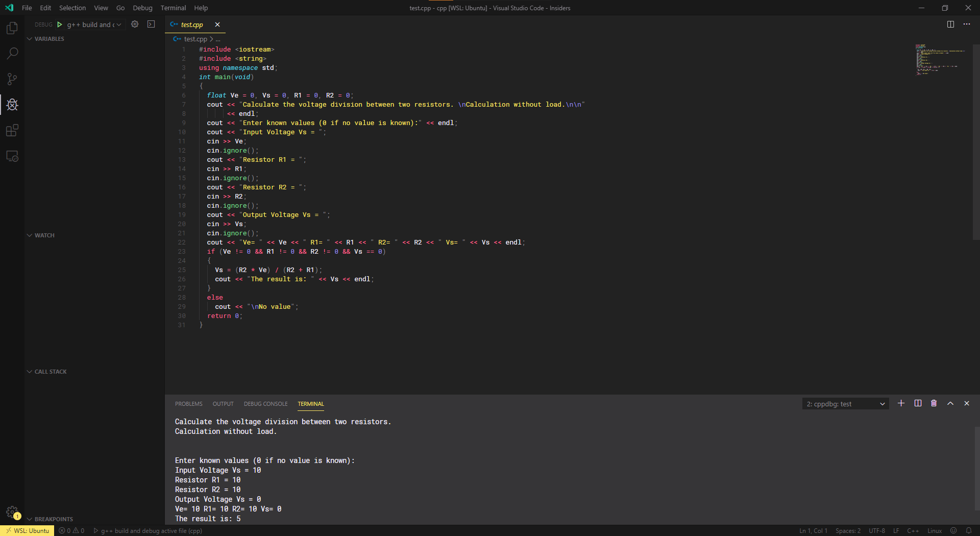980x536 pixels.
Task: Open the Explorer sidebar icon
Action: point(12,28)
